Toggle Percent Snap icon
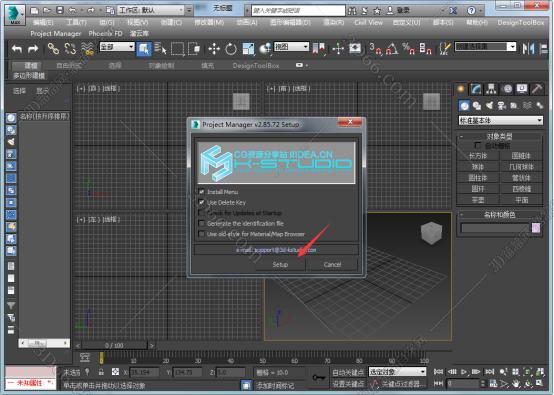The width and height of the screenshot is (554, 395). coord(409,48)
